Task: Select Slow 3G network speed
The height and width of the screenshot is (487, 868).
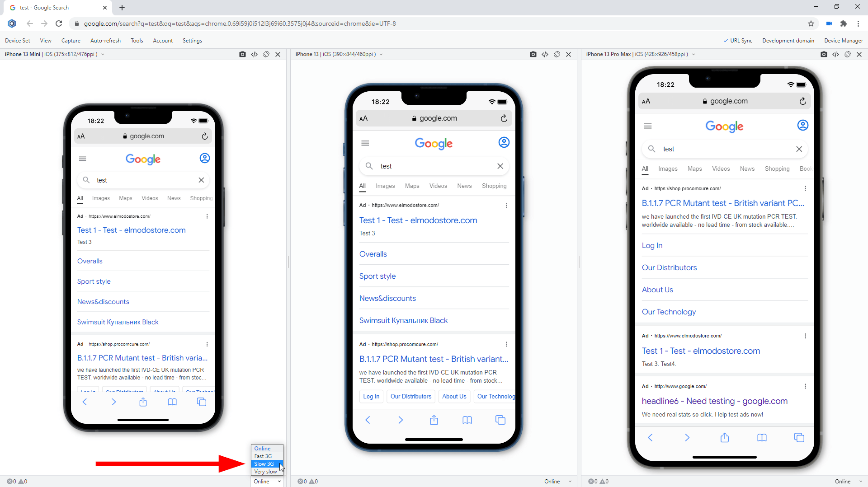Action: [x=264, y=464]
